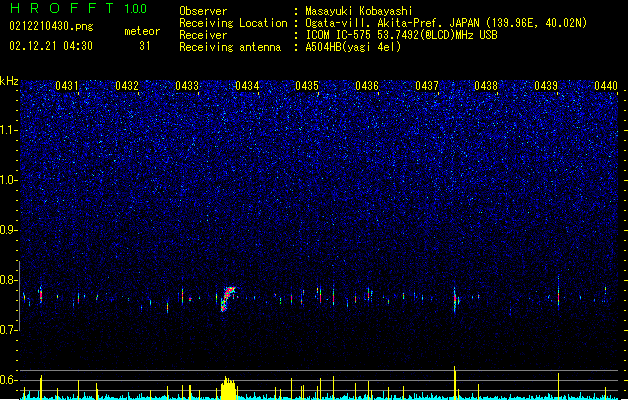Click the 1.0 kHz axis label
The height and width of the screenshot is (400, 629).
(9, 180)
